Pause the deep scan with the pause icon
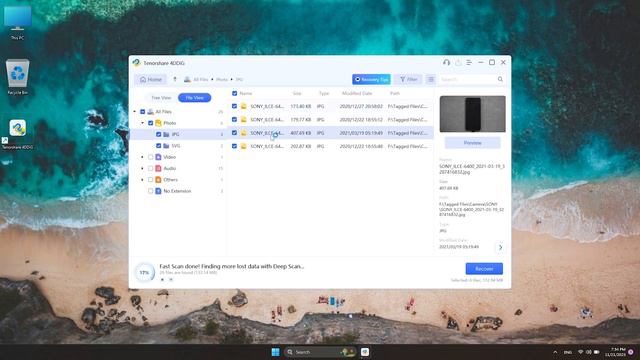Viewport: 640px width, 360px height. coord(171,280)
